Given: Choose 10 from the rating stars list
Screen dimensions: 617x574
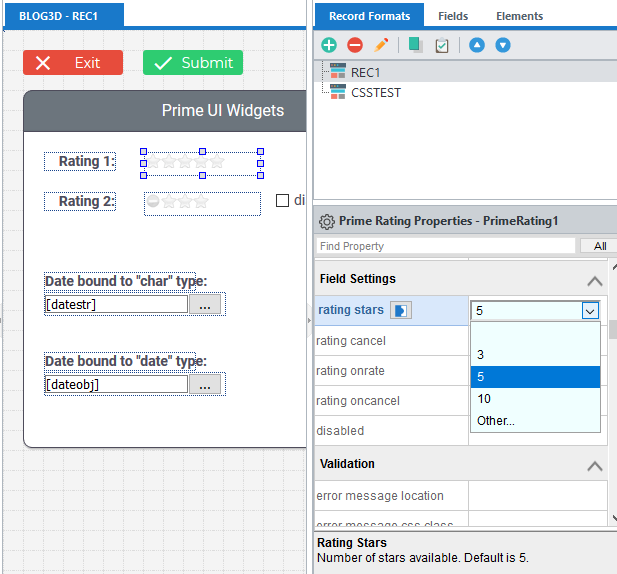Looking at the screenshot, I should pyautogui.click(x=535, y=399).
